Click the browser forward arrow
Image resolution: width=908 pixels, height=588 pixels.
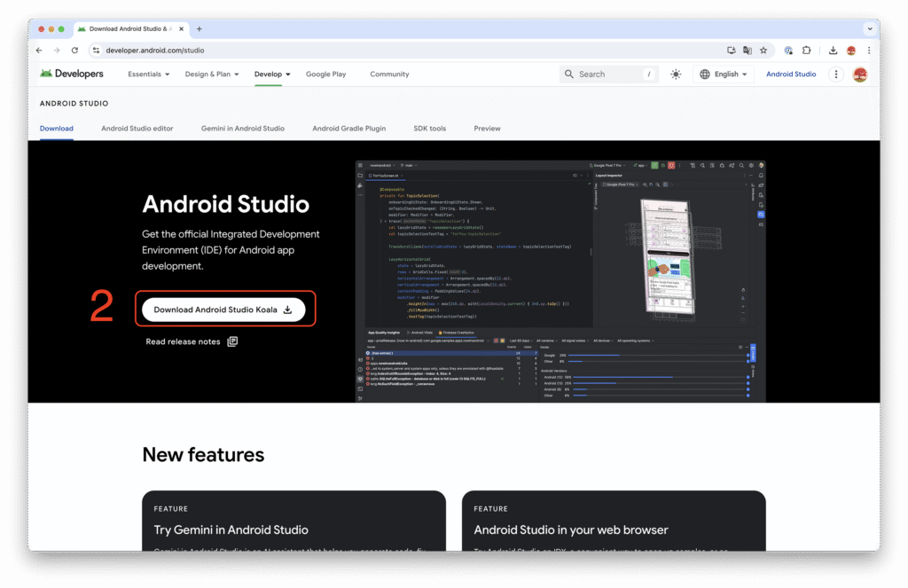click(x=57, y=51)
